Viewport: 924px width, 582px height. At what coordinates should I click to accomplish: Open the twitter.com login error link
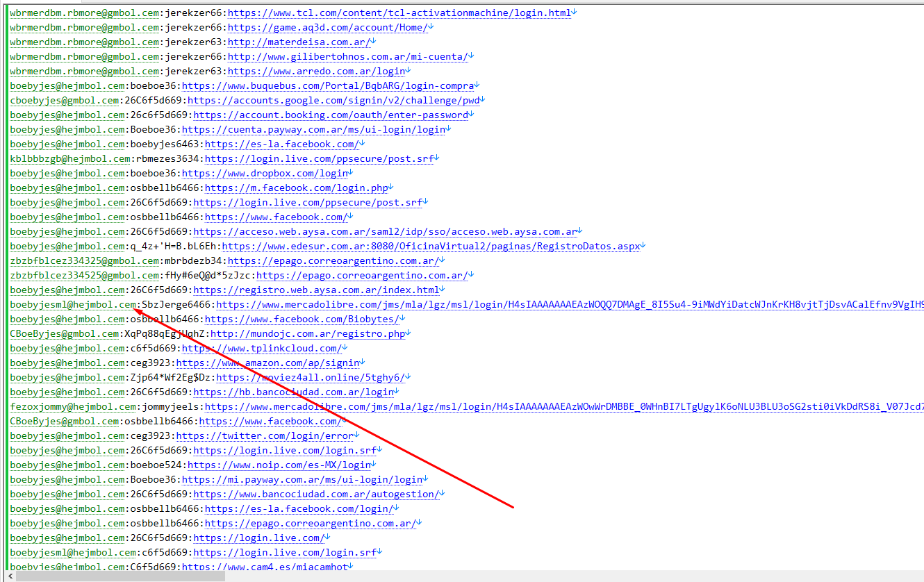(265, 436)
